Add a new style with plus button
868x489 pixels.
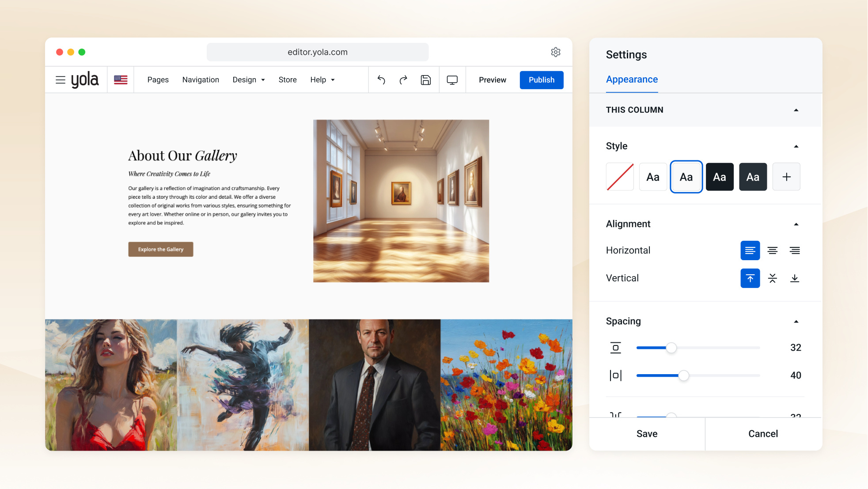click(x=786, y=177)
